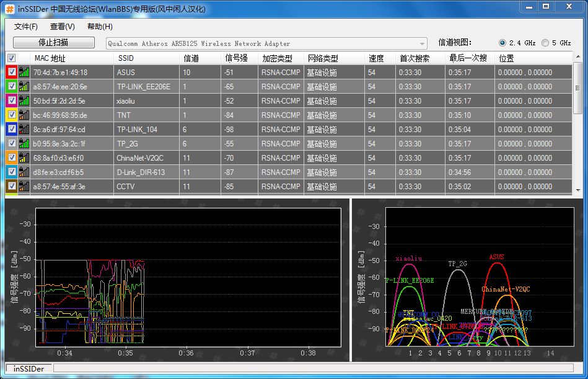Select MAC address b0:95:8e:3a:2c:1f
The image size is (588, 379).
pyautogui.click(x=59, y=144)
